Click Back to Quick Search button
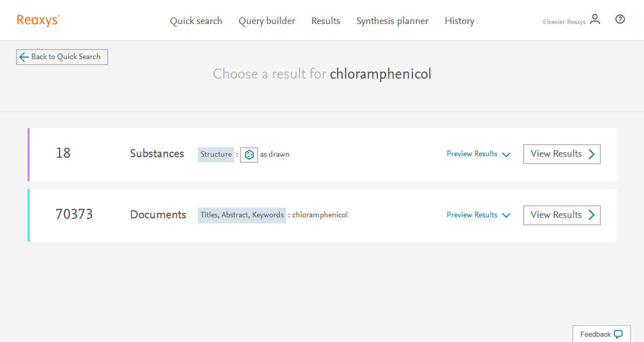This screenshot has height=342, width=644. pyautogui.click(x=62, y=57)
